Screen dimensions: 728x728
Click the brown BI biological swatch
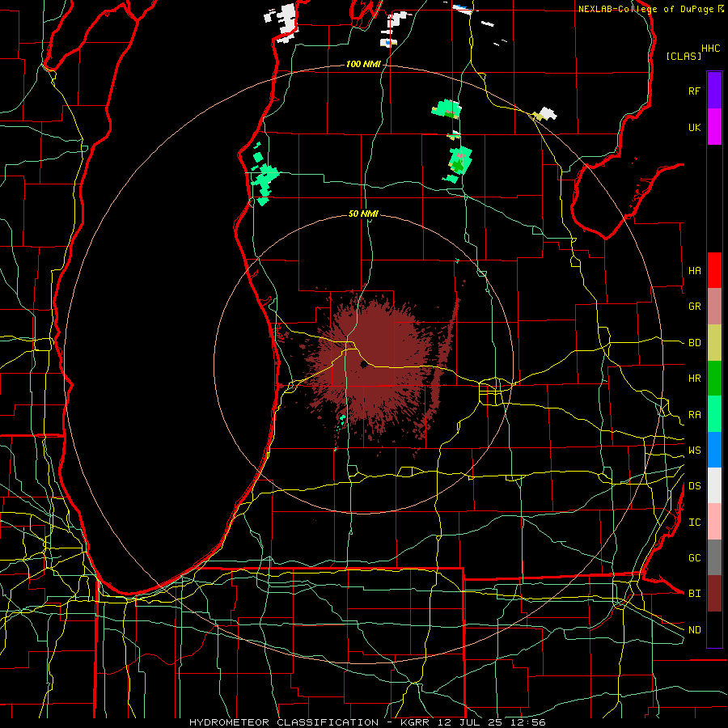[714, 594]
